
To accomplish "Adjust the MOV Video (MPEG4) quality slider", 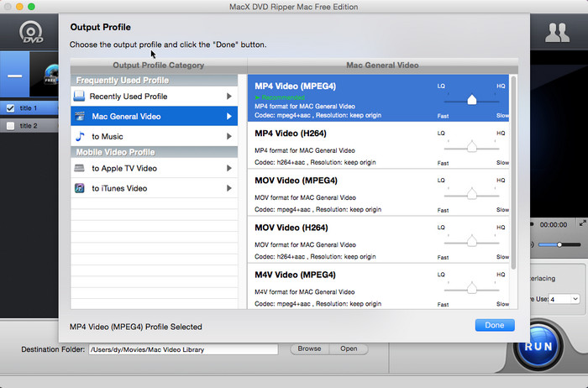I will (472, 194).
